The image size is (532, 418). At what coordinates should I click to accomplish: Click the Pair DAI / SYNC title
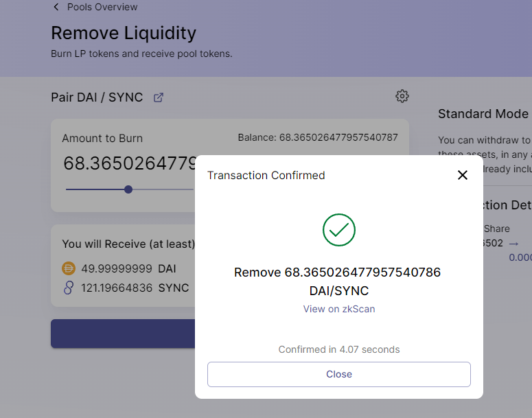coord(97,97)
